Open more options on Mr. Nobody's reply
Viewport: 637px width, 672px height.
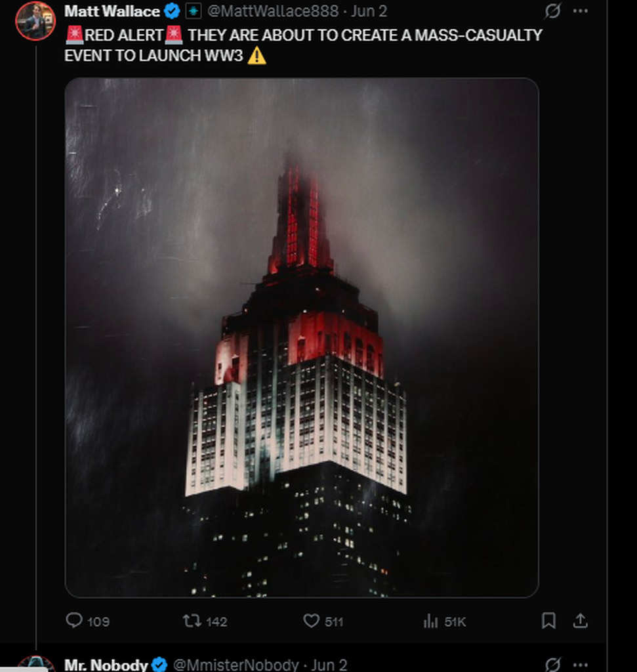[x=580, y=665]
